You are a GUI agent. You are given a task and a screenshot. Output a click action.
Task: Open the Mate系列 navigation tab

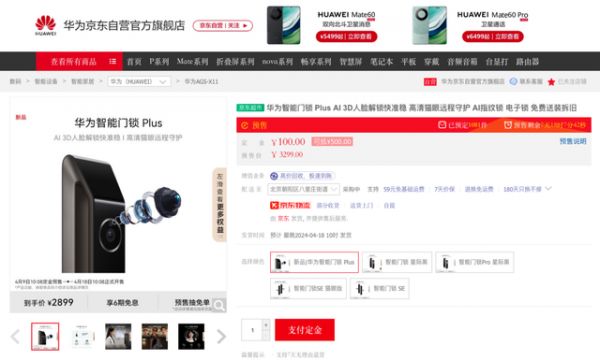point(192,62)
